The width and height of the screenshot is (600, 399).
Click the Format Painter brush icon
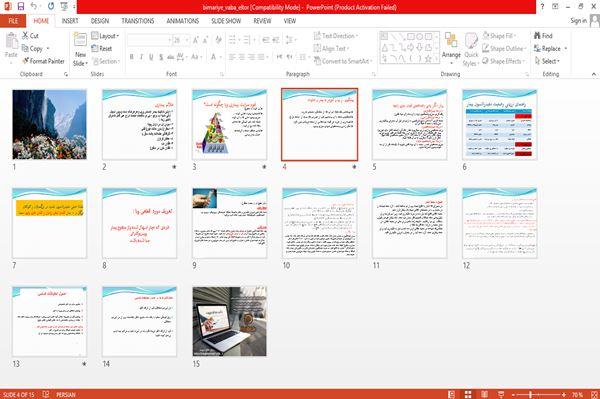(x=26, y=61)
